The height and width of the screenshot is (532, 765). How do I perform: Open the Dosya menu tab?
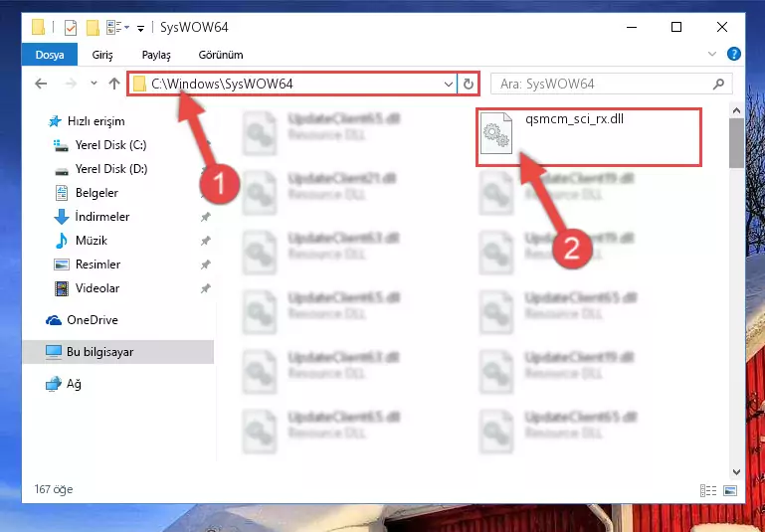pos(50,55)
